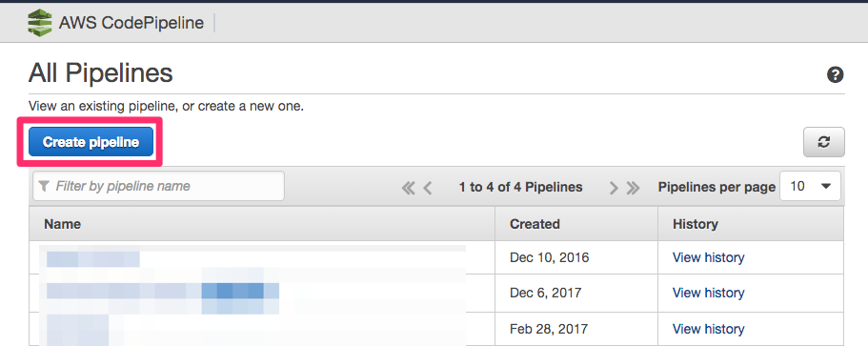This screenshot has width=868, height=346.
Task: Click the Created column header
Action: (535, 224)
